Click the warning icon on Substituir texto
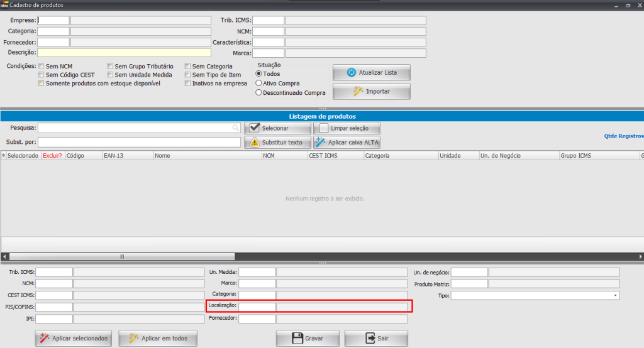Viewport: 644px width, 348px height. 254,143
